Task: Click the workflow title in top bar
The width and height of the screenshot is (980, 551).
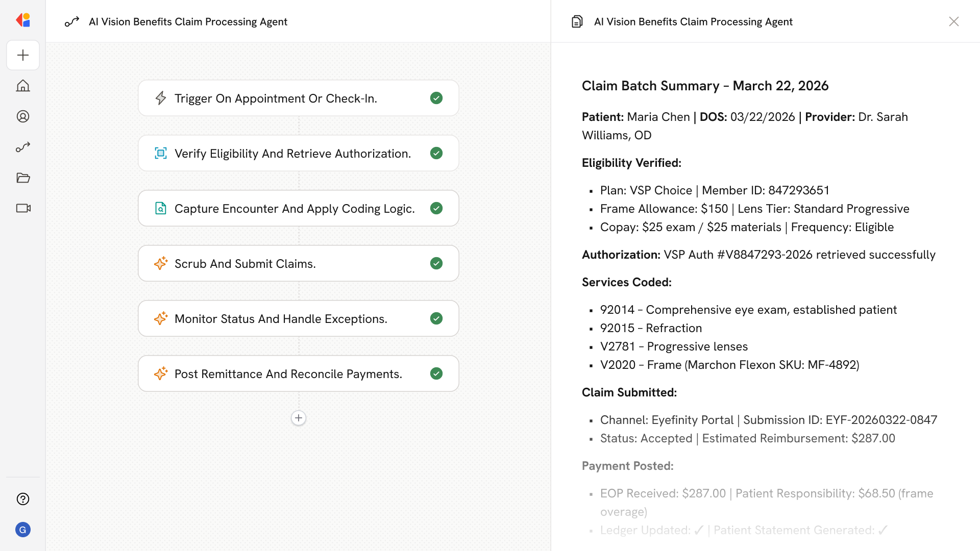Action: [188, 21]
